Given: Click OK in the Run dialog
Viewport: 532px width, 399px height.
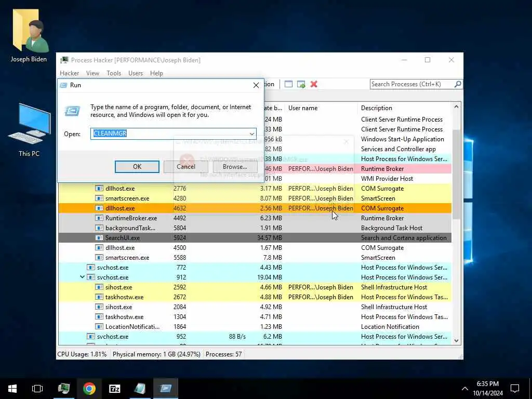Looking at the screenshot, I should coord(137,167).
